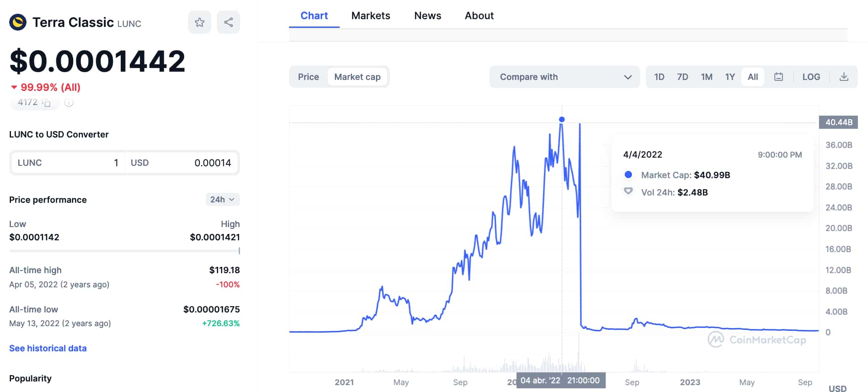Switch to the Markets tab
Screen dimensions: 868x392
click(370, 15)
